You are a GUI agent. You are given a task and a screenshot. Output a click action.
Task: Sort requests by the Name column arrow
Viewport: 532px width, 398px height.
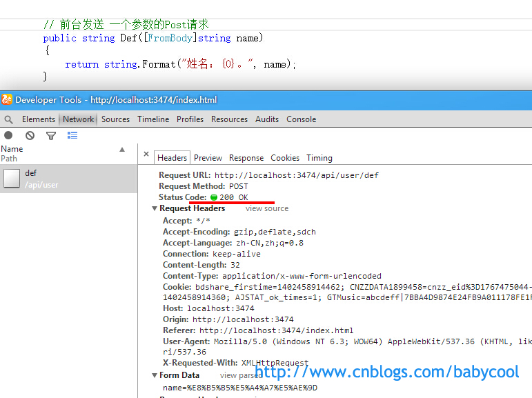point(122,150)
